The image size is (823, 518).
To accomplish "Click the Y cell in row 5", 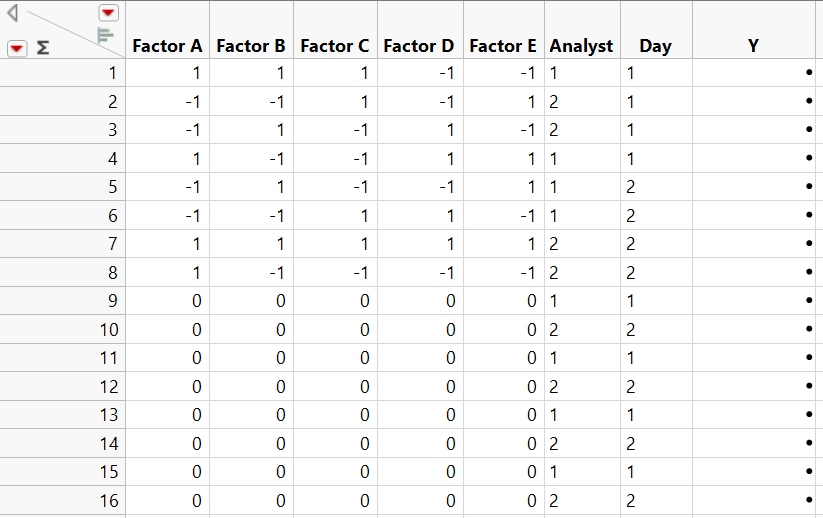I will [757, 187].
